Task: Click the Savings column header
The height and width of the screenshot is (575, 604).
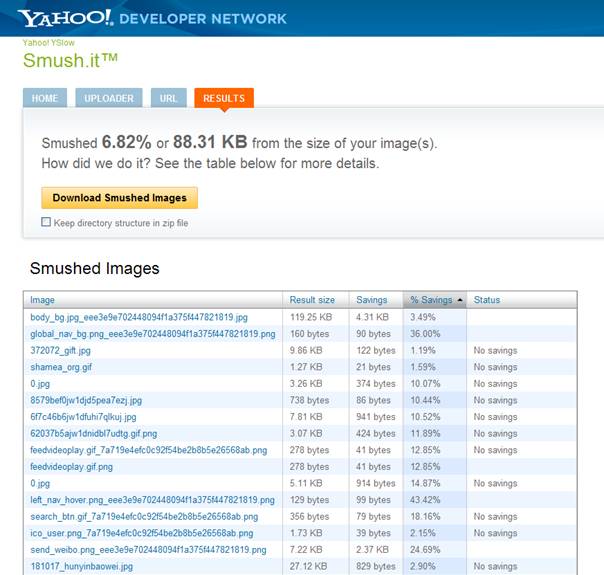Action: tap(371, 300)
